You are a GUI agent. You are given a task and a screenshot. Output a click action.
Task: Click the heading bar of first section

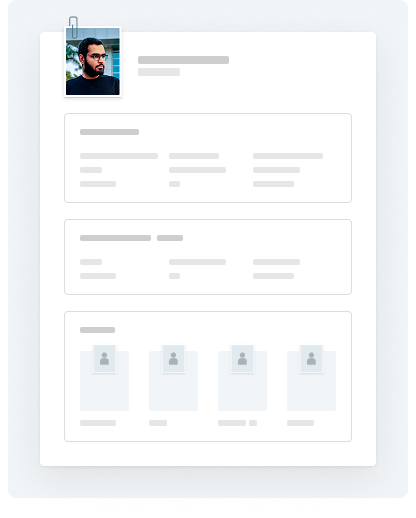[x=109, y=132]
